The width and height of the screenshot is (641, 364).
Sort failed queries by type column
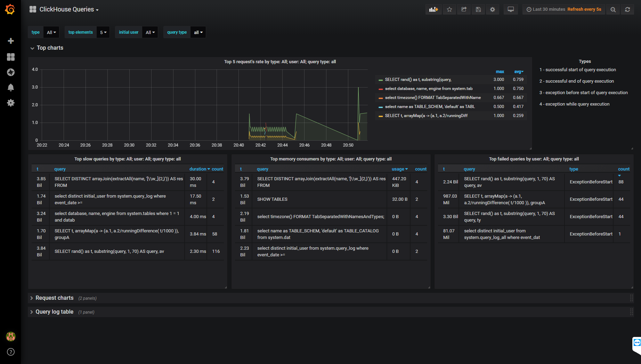574,169
